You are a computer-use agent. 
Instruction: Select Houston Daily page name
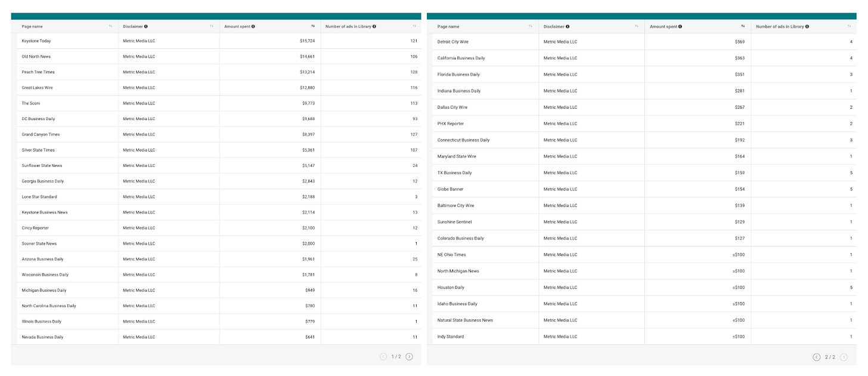[451, 288]
